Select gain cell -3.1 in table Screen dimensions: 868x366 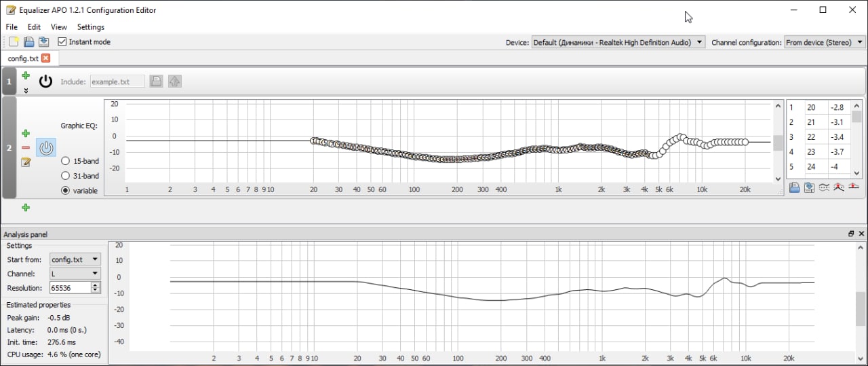pyautogui.click(x=839, y=122)
